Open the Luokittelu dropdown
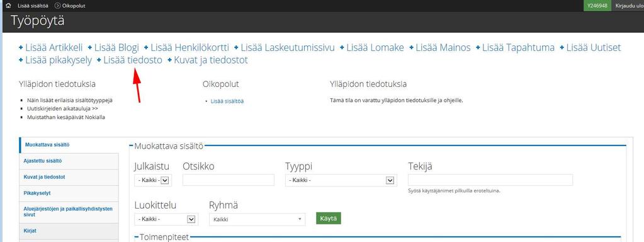 [166, 219]
